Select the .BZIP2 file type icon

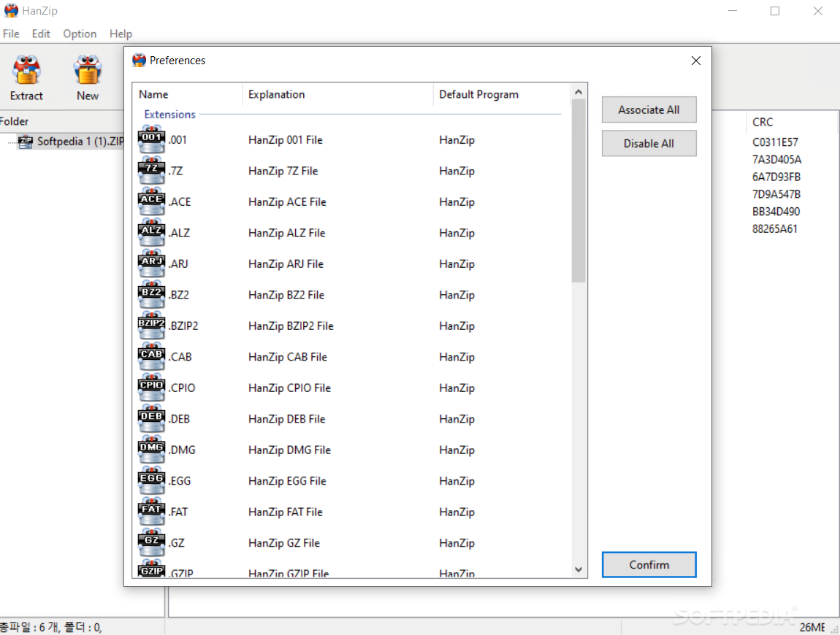coord(152,326)
